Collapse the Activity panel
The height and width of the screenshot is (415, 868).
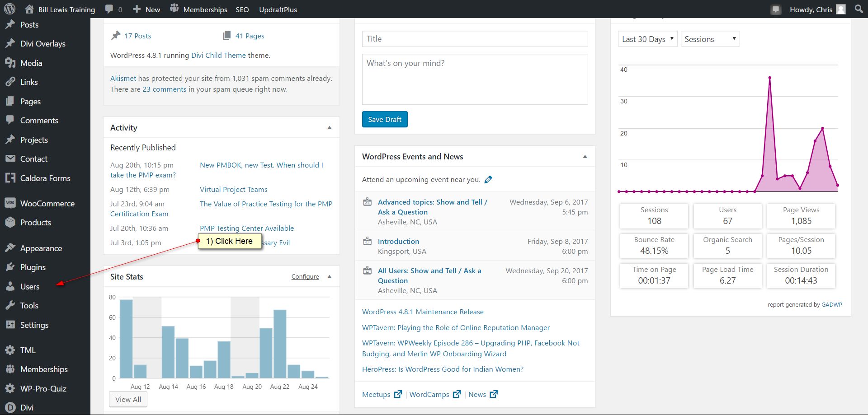click(x=330, y=128)
